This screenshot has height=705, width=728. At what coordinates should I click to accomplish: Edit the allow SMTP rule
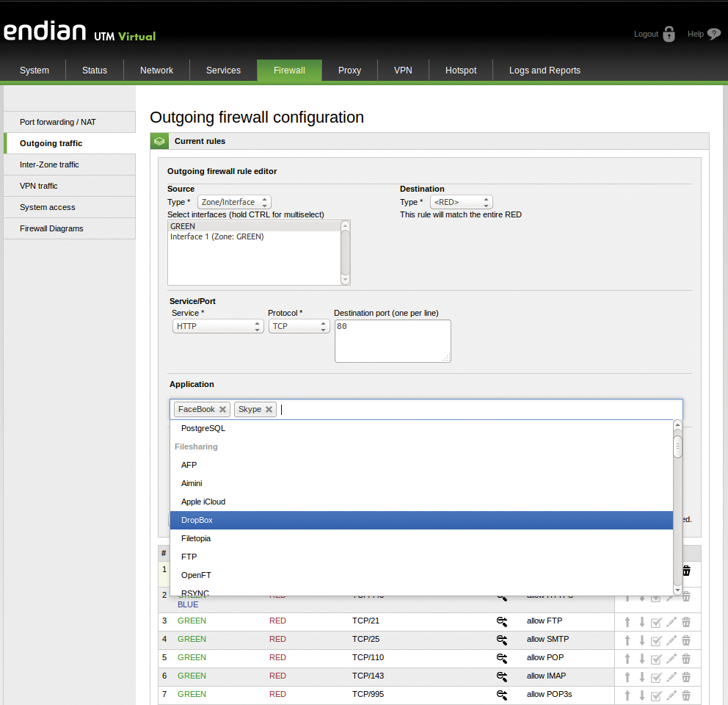click(671, 640)
